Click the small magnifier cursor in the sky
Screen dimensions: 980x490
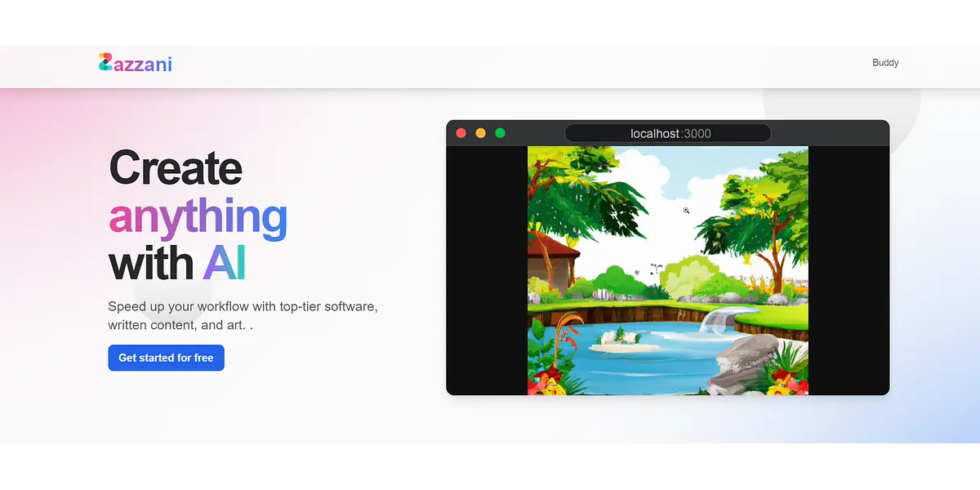click(x=686, y=211)
